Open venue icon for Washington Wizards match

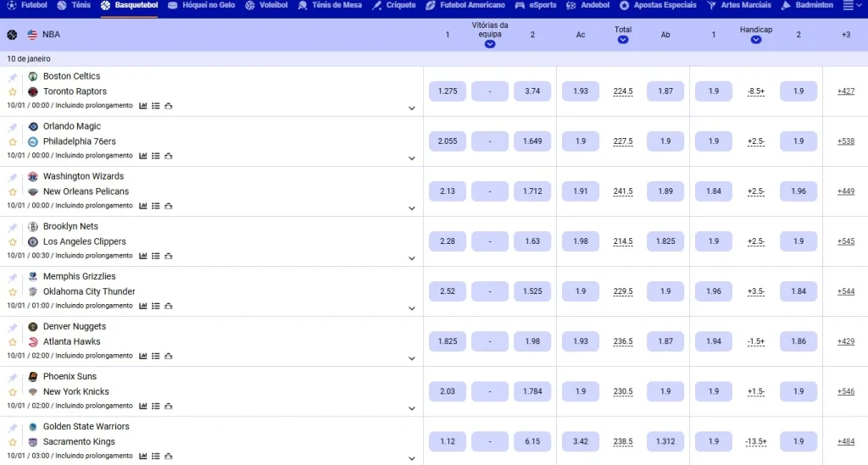point(169,206)
